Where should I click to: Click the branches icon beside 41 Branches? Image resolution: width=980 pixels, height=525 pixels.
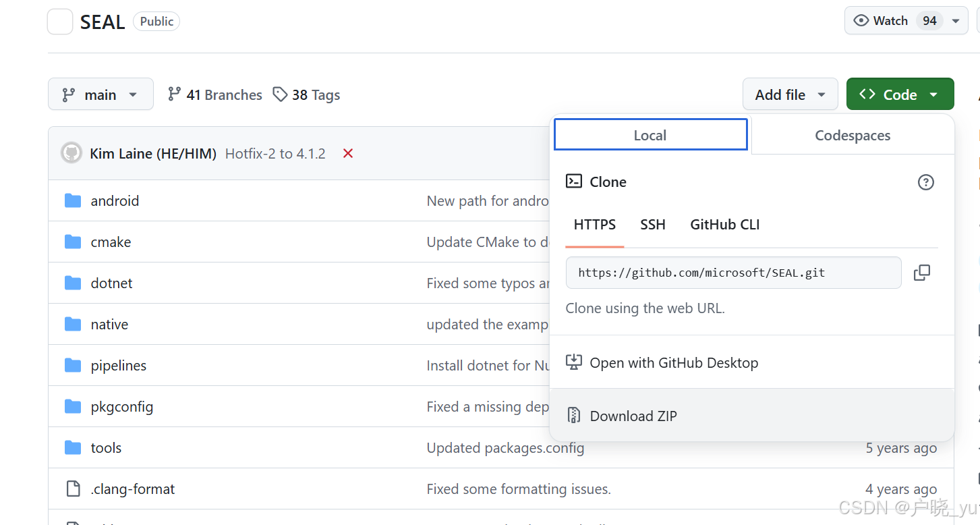coord(175,94)
